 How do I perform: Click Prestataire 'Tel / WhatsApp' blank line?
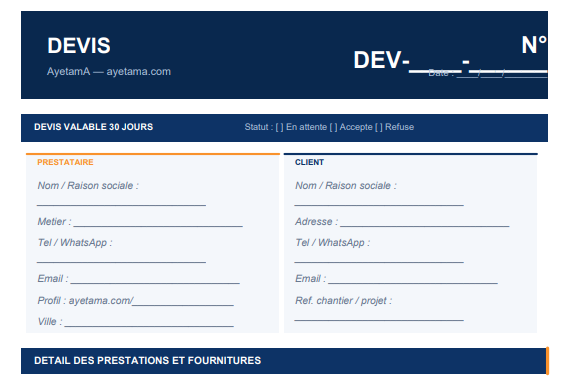coord(121,262)
